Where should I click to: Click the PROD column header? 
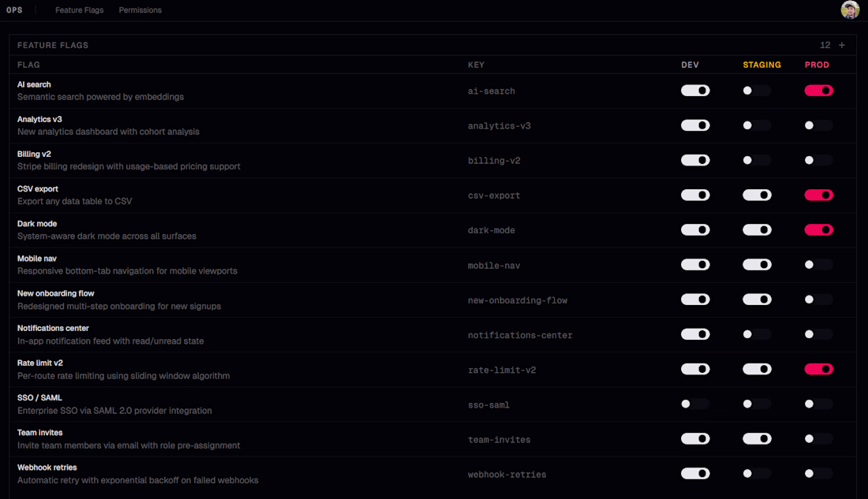pyautogui.click(x=817, y=65)
